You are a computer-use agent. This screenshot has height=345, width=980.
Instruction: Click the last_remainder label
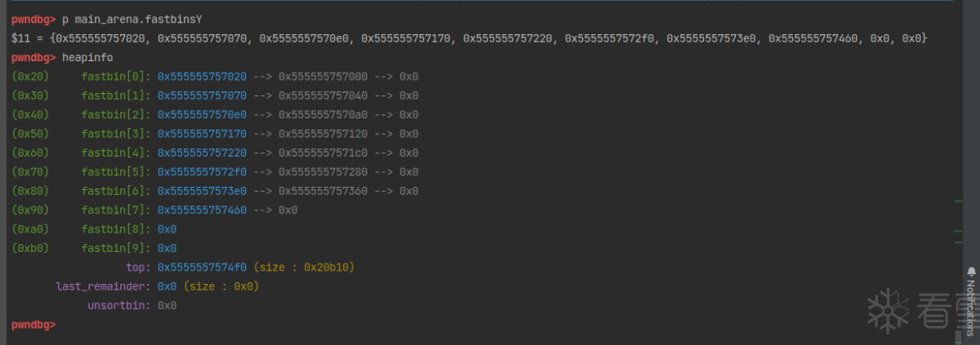pyautogui.click(x=103, y=286)
